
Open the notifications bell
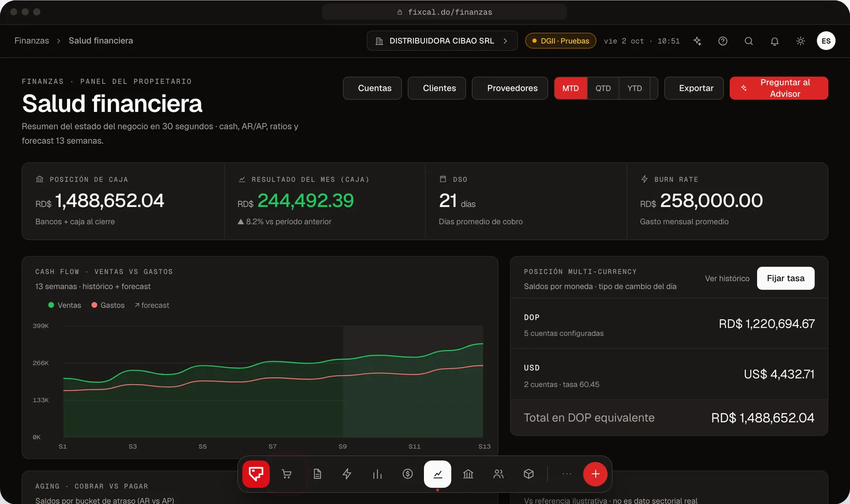point(775,41)
